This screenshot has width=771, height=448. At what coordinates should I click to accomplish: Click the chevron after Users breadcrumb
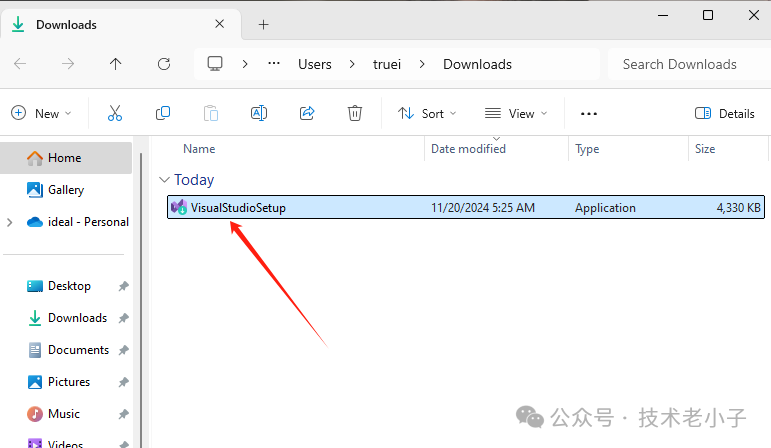point(352,64)
